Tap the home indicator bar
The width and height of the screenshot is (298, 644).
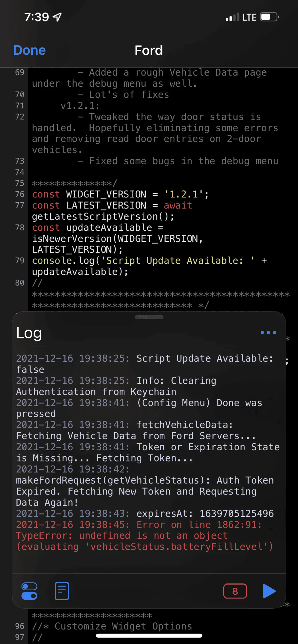pyautogui.click(x=149, y=636)
